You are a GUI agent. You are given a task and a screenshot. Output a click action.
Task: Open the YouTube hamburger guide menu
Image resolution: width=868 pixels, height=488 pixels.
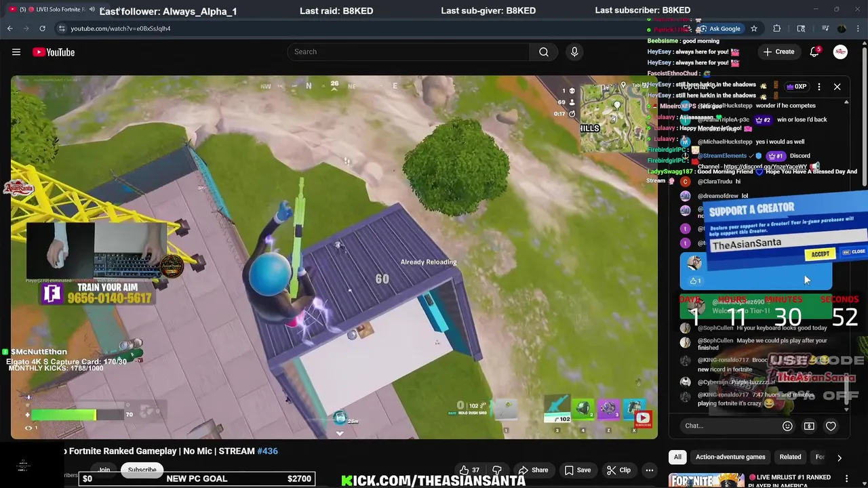(16, 52)
